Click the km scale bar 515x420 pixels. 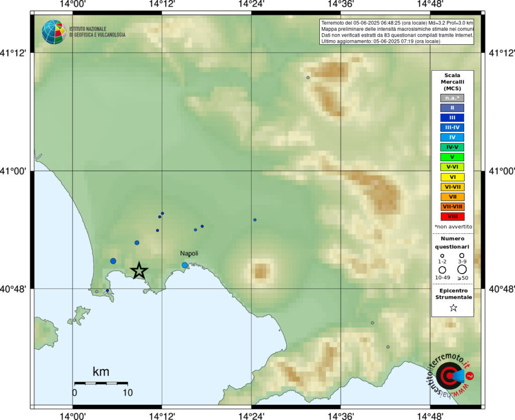coord(101,383)
